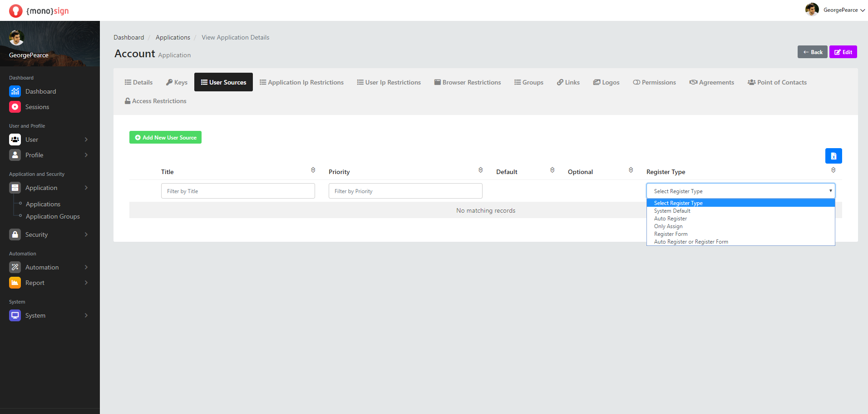This screenshot has width=868, height=414.
Task: Click the Dashboard chart icon in sidebar
Action: (x=15, y=91)
